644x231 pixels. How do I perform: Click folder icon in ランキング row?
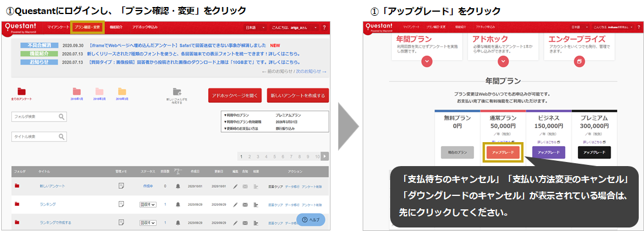click(x=17, y=204)
